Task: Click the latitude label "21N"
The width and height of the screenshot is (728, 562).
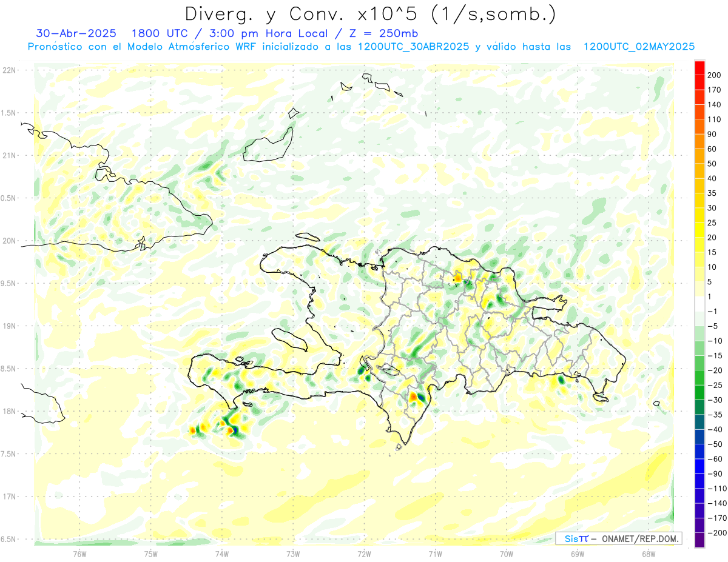Action: pos(8,156)
